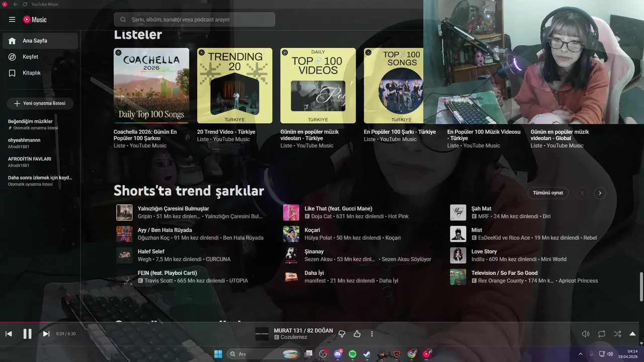644x362 pixels.
Task: Click the search box for songs
Action: tap(194, 20)
